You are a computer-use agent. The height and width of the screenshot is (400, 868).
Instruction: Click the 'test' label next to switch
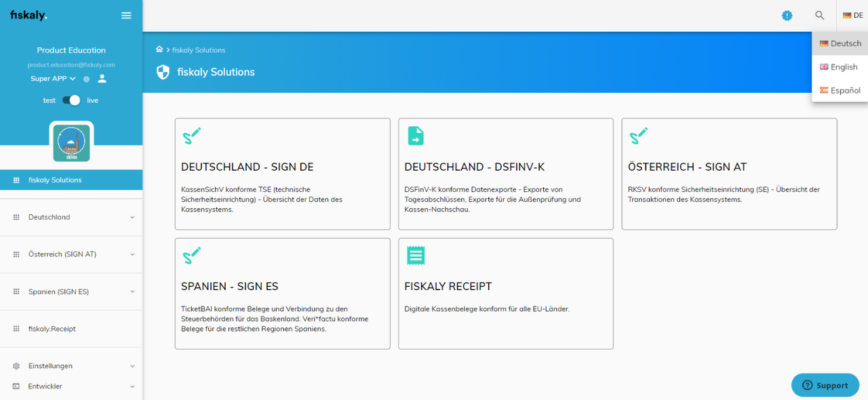point(50,100)
